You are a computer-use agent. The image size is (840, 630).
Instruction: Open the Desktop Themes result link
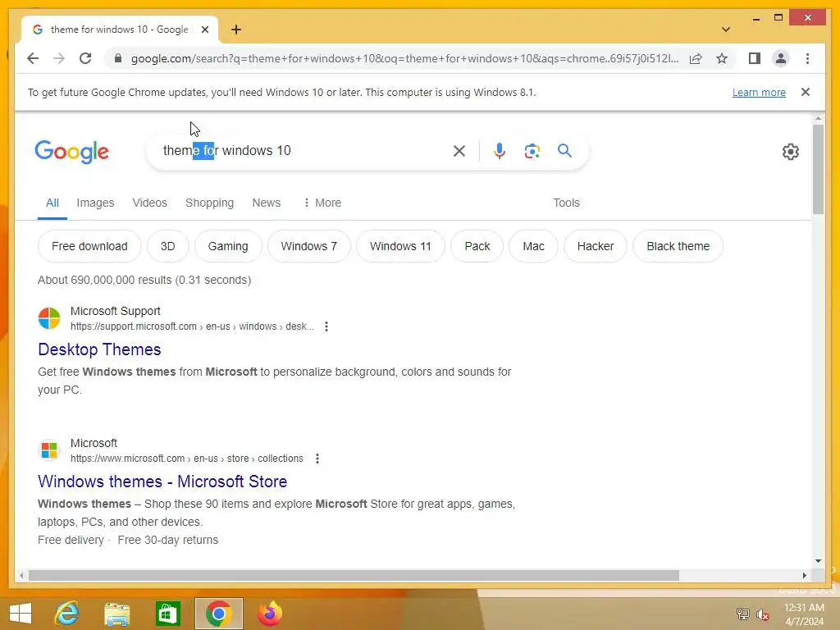coord(99,349)
